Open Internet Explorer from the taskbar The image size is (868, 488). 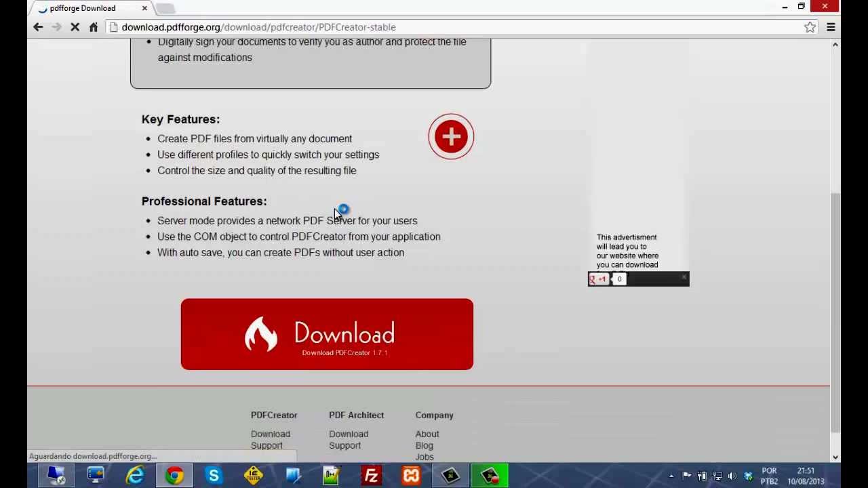coord(135,476)
